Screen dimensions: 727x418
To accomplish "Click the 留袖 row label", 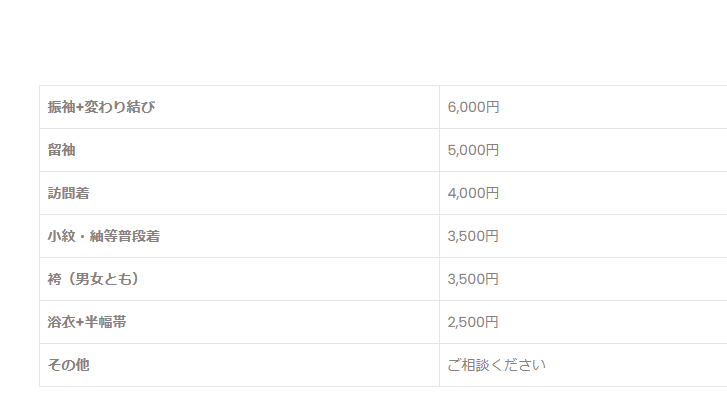I will (61, 150).
